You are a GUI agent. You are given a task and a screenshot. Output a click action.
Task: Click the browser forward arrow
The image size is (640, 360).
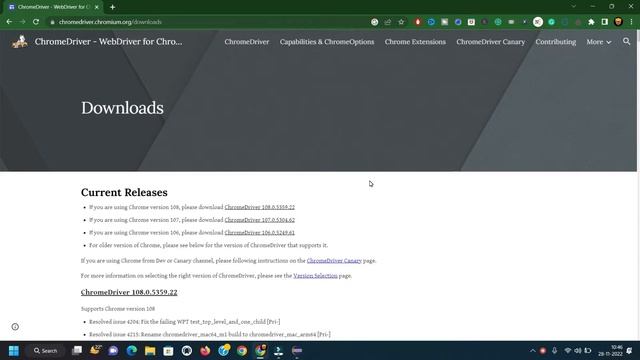coord(22,22)
